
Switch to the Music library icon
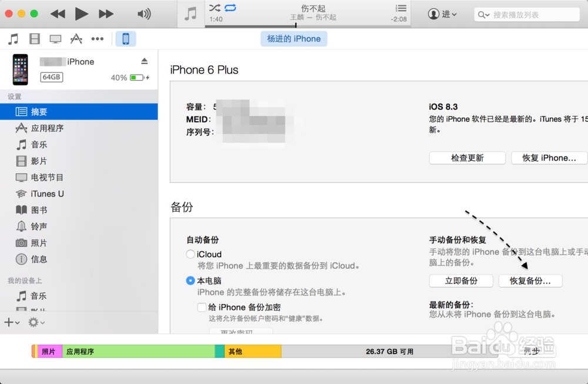click(14, 39)
